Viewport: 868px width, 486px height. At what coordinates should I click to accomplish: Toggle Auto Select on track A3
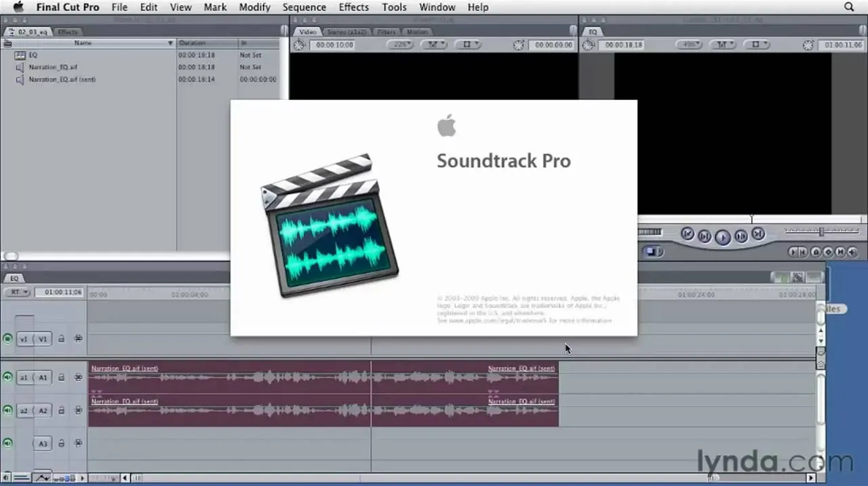pos(78,443)
